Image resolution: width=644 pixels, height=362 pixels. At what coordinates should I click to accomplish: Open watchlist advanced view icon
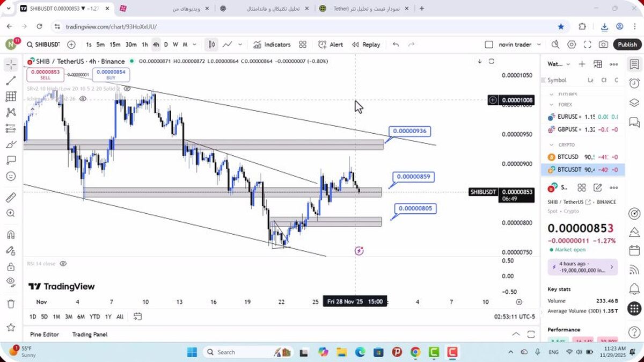[598, 64]
